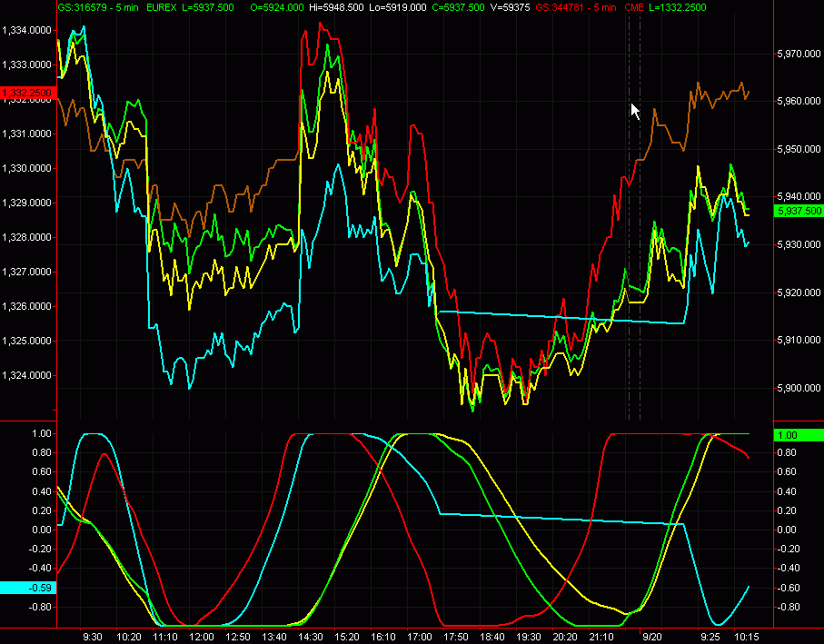Click the 9:30 time axis label
Image resolution: width=824 pixels, height=644 pixels.
pyautogui.click(x=93, y=637)
